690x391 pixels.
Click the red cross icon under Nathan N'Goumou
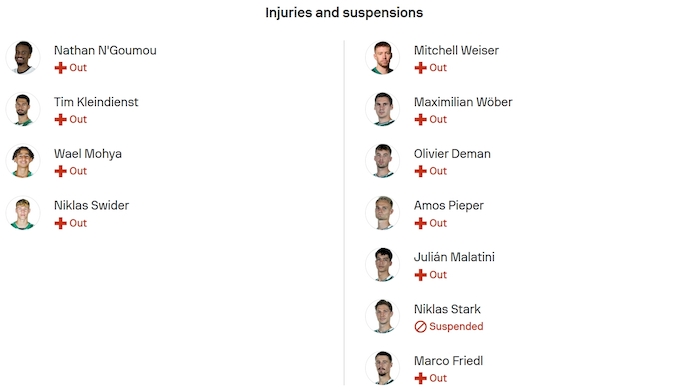60,68
